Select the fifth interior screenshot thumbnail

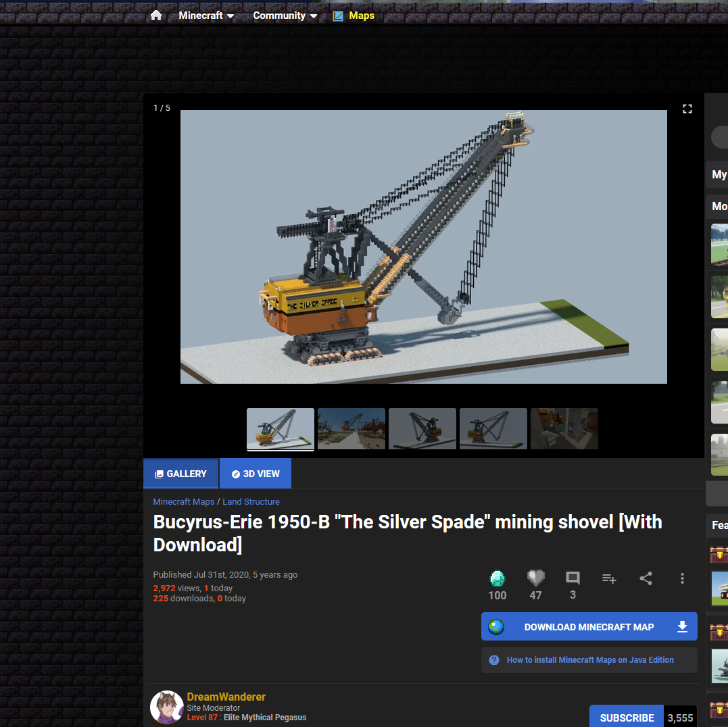[x=564, y=428]
